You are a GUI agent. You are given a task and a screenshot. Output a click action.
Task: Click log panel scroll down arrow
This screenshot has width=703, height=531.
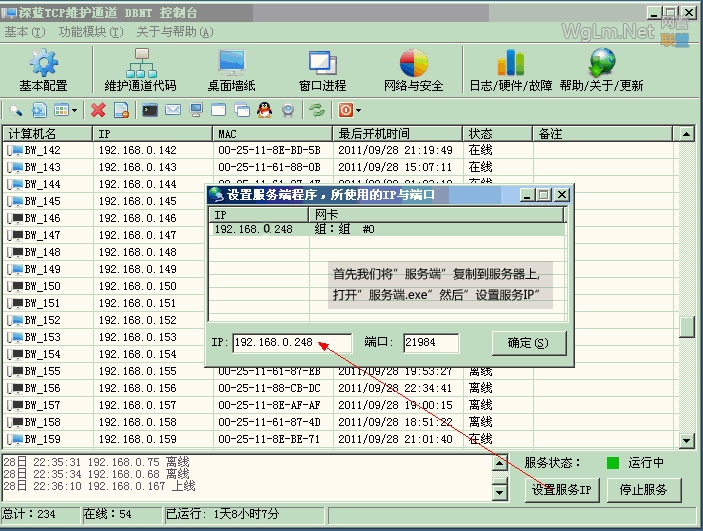tap(499, 493)
